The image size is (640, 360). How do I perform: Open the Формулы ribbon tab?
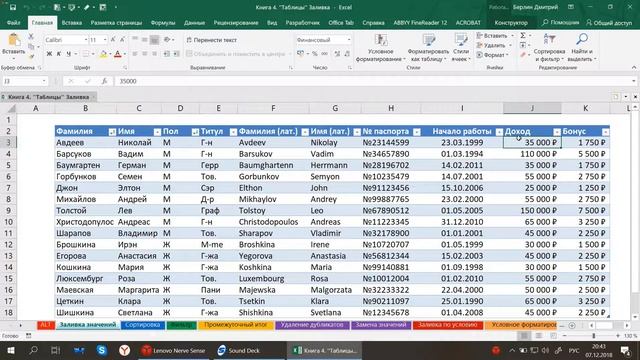click(x=163, y=23)
